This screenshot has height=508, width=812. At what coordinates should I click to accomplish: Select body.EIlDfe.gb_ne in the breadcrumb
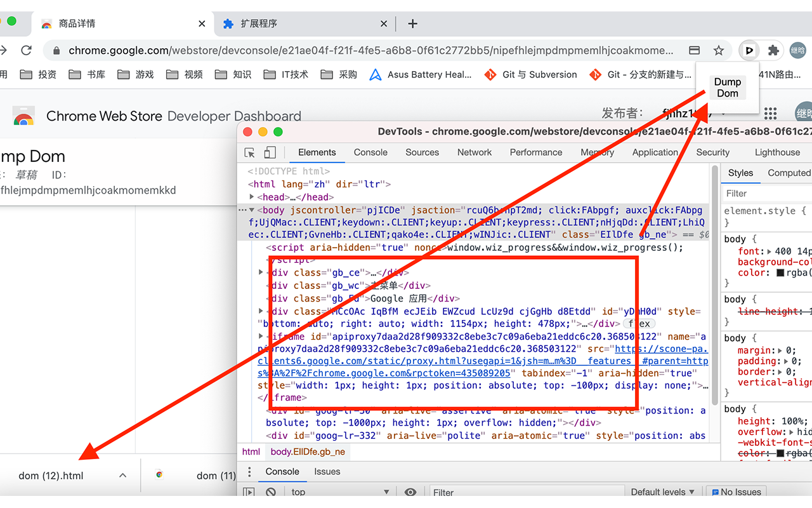tap(308, 452)
